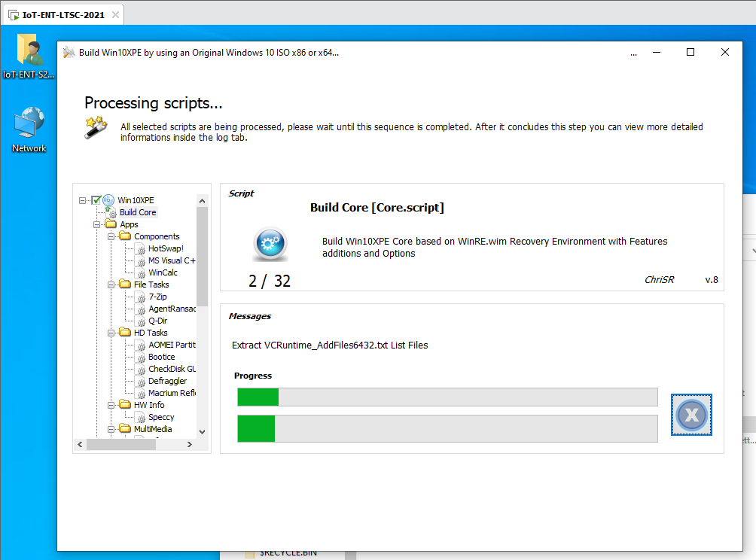Viewport: 756px width, 560px height.
Task: Click the 2 / 32 script counter
Action: (x=270, y=281)
